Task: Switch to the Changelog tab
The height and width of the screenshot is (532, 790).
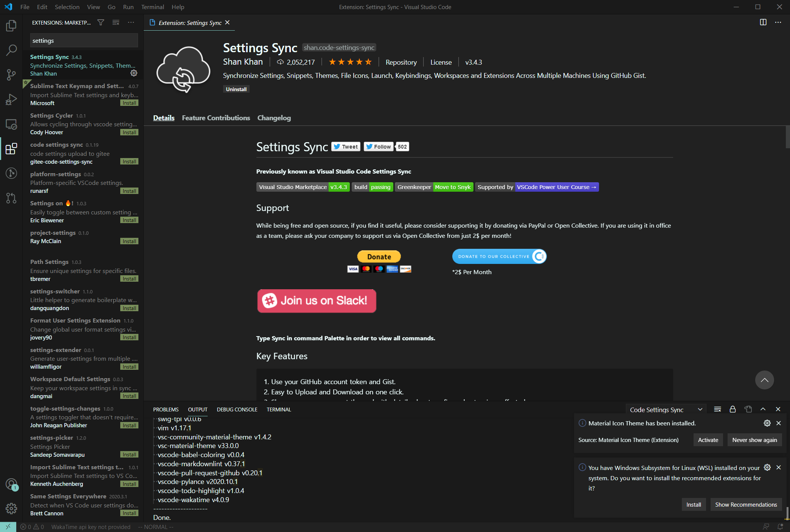Action: point(274,118)
